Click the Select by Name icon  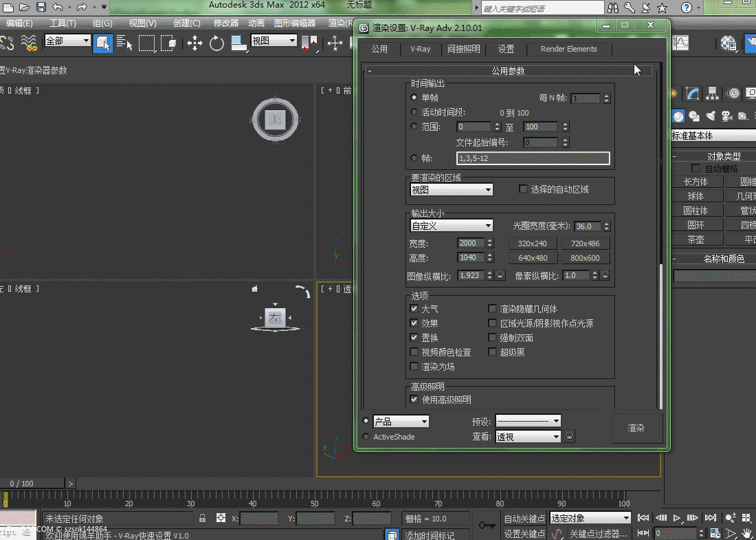[x=124, y=43]
